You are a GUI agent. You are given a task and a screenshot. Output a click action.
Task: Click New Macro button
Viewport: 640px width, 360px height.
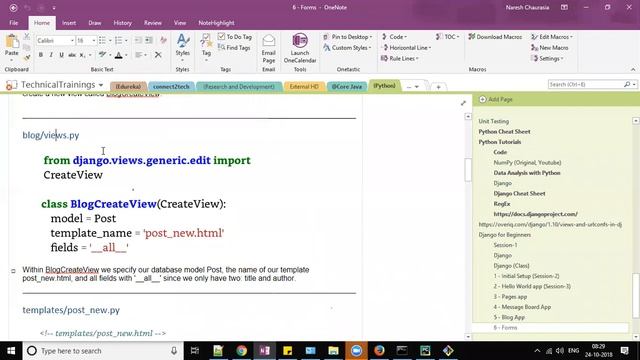549,48
